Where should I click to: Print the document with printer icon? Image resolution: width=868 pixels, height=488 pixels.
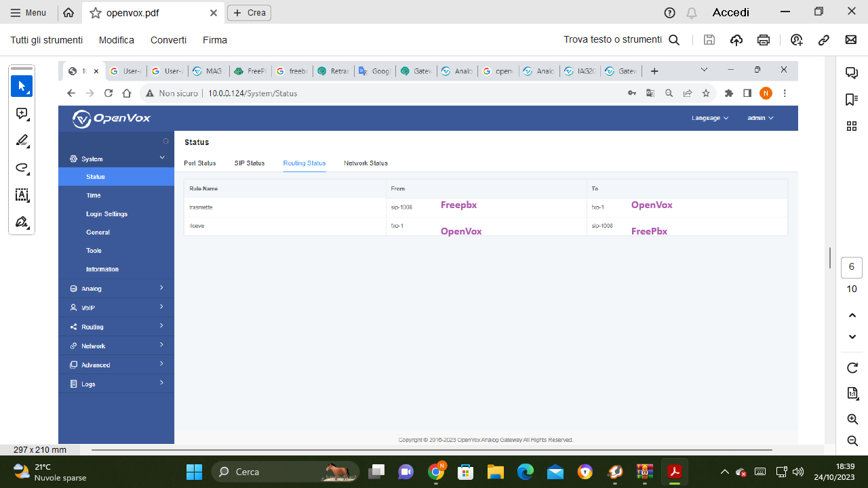(x=764, y=40)
